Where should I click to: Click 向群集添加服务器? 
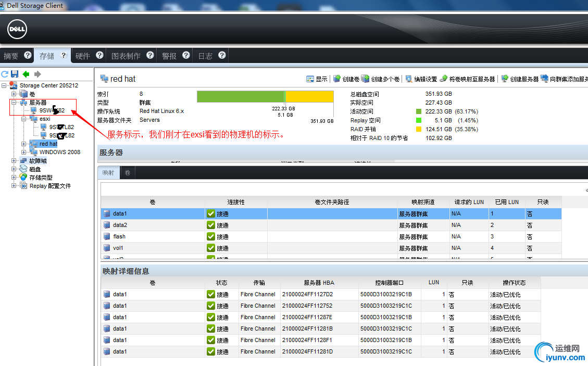pos(565,79)
